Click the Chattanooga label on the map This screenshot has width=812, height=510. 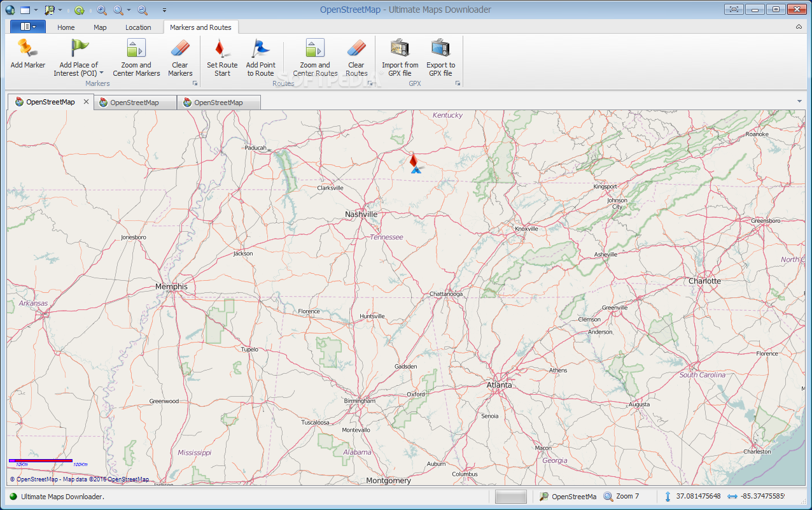pyautogui.click(x=446, y=294)
